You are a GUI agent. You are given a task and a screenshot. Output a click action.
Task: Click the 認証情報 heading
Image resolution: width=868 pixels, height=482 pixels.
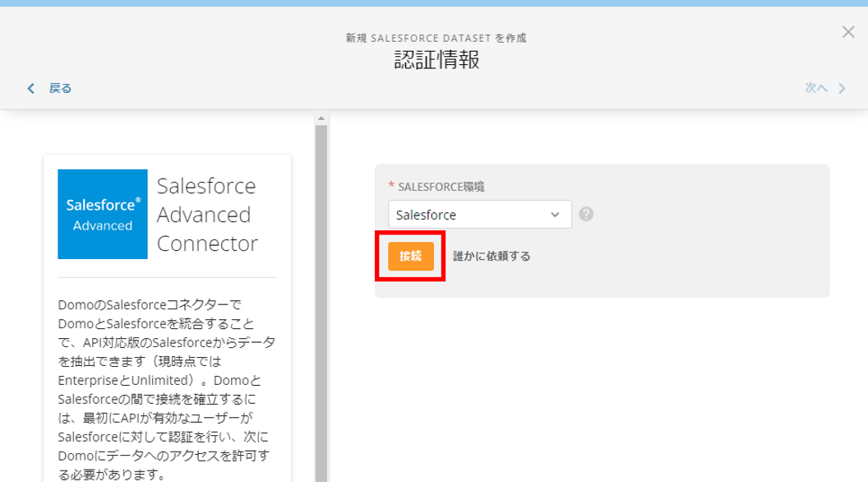(x=436, y=60)
